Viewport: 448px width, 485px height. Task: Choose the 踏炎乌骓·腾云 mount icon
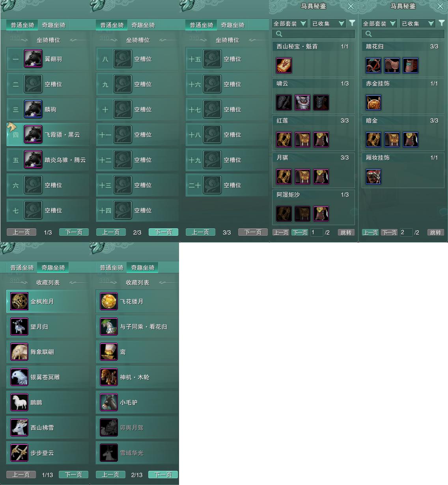(33, 160)
